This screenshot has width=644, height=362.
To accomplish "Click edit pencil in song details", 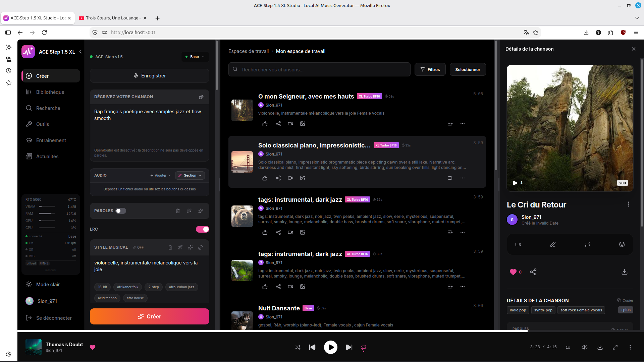I will tap(553, 244).
